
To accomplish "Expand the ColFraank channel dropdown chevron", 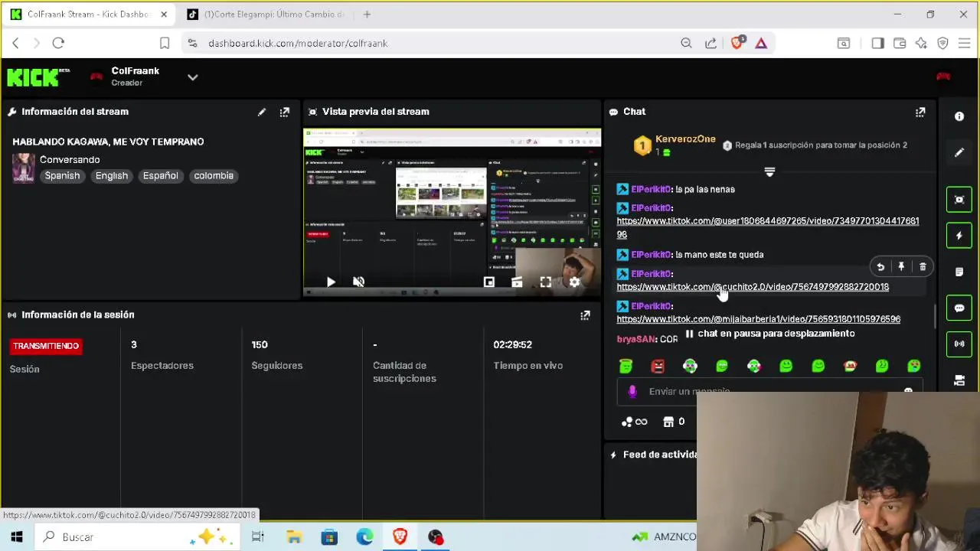I will (x=192, y=77).
